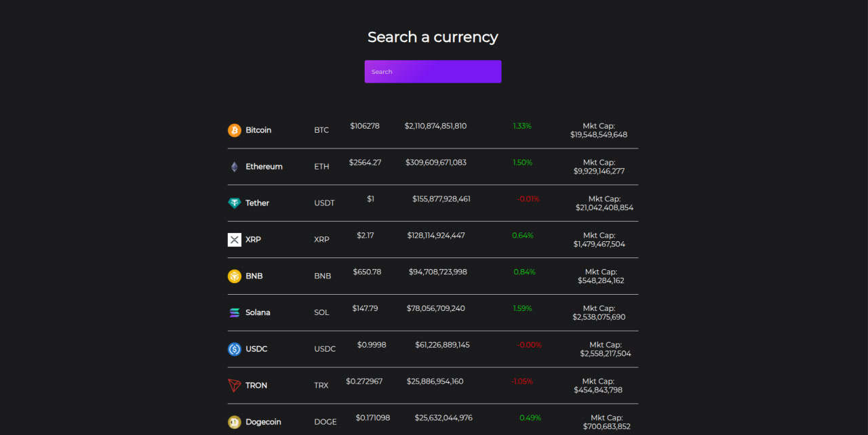Viewport: 868px width, 435px height.
Task: Click the BTC ticker symbol
Action: (321, 130)
